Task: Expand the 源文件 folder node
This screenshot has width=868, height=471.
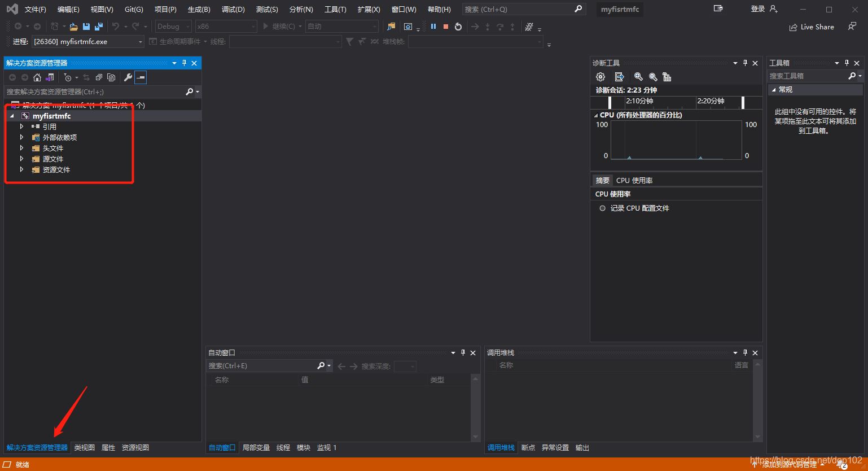Action: (x=22, y=159)
